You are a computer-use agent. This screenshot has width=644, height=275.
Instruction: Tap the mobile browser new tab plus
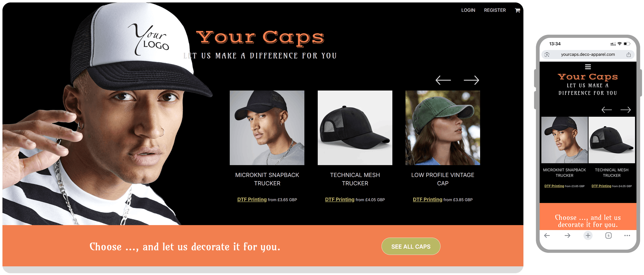coord(588,236)
